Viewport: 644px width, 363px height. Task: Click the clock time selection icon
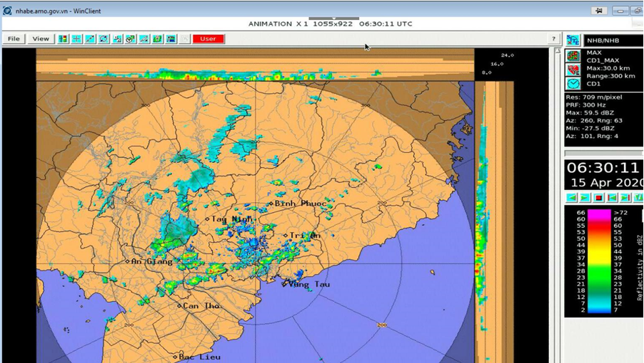573,84
